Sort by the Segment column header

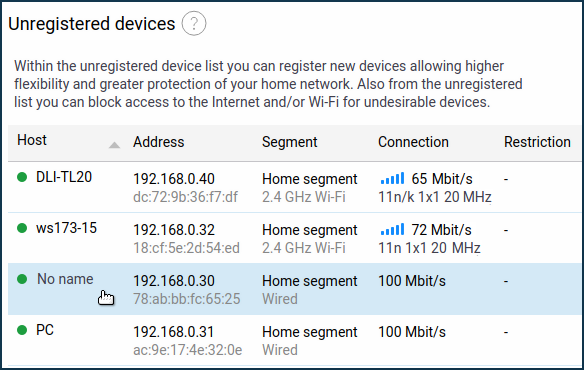point(289,142)
